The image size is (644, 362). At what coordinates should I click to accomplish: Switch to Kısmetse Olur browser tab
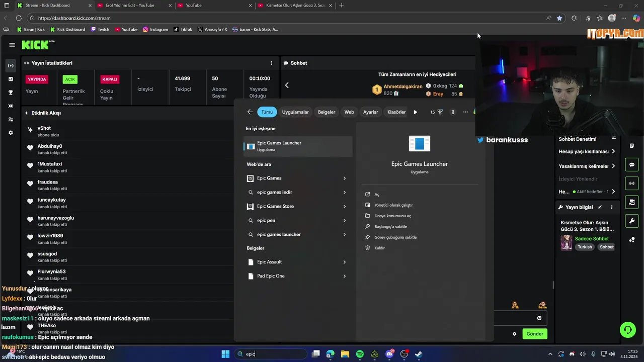[295, 6]
